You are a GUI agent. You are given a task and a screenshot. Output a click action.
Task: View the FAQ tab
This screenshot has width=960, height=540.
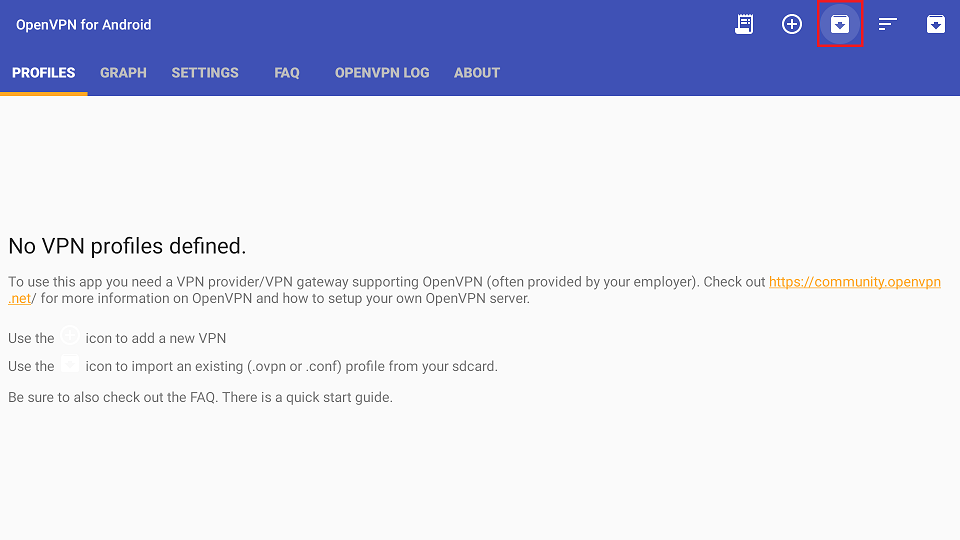(x=287, y=73)
